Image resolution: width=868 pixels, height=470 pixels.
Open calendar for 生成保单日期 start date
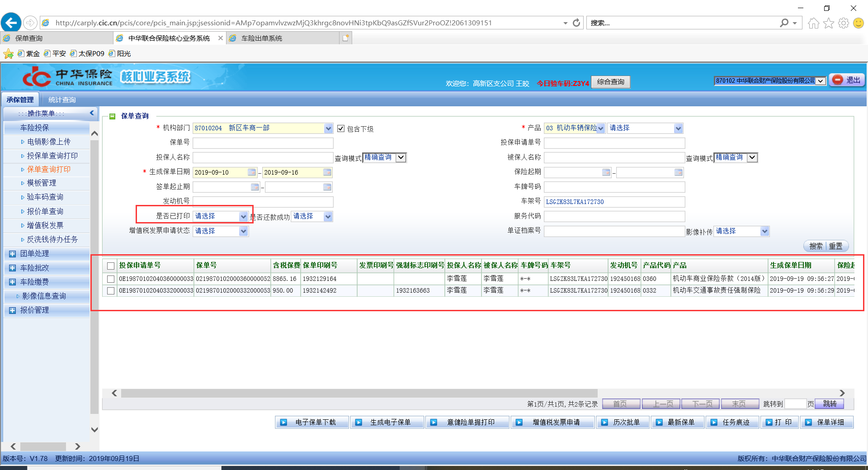click(252, 172)
